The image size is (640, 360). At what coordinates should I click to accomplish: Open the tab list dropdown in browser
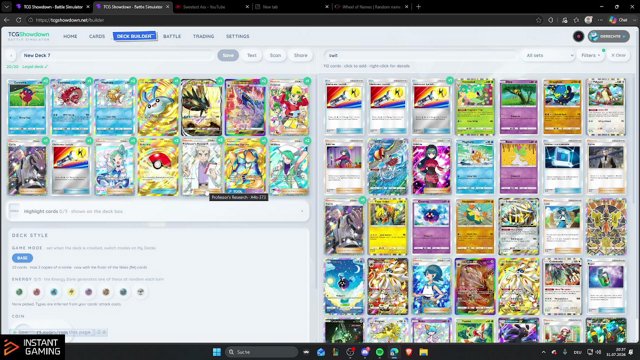click(7, 7)
